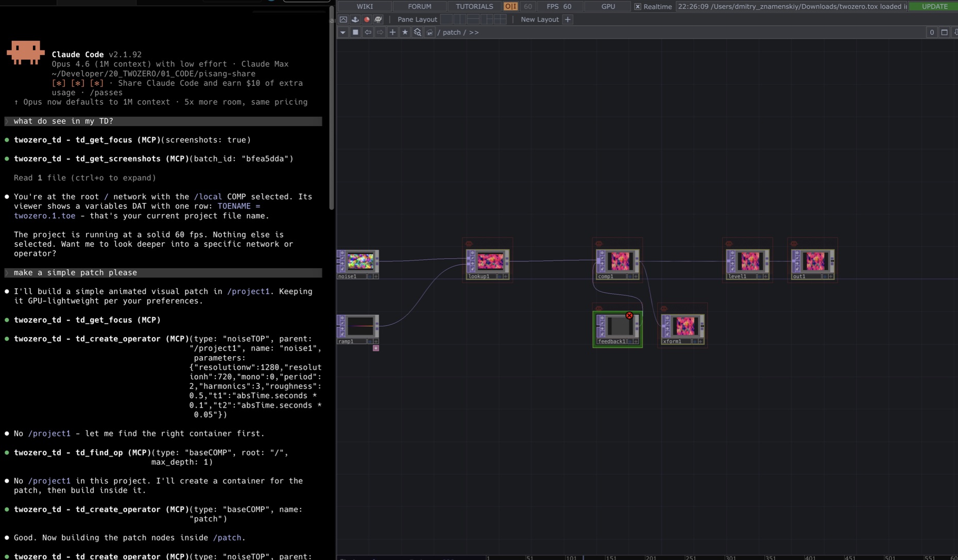Expand the first prompt 'what do see in my TD?'
This screenshot has width=958, height=560.
tap(7, 121)
